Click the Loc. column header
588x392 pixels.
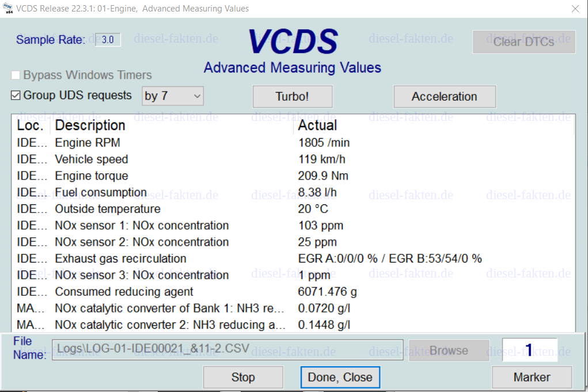(30, 125)
